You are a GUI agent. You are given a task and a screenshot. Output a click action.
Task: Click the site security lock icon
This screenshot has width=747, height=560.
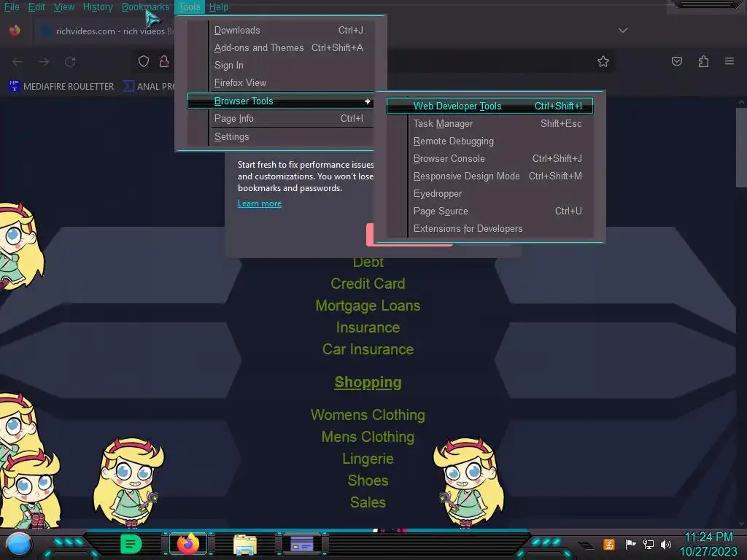[x=164, y=61]
